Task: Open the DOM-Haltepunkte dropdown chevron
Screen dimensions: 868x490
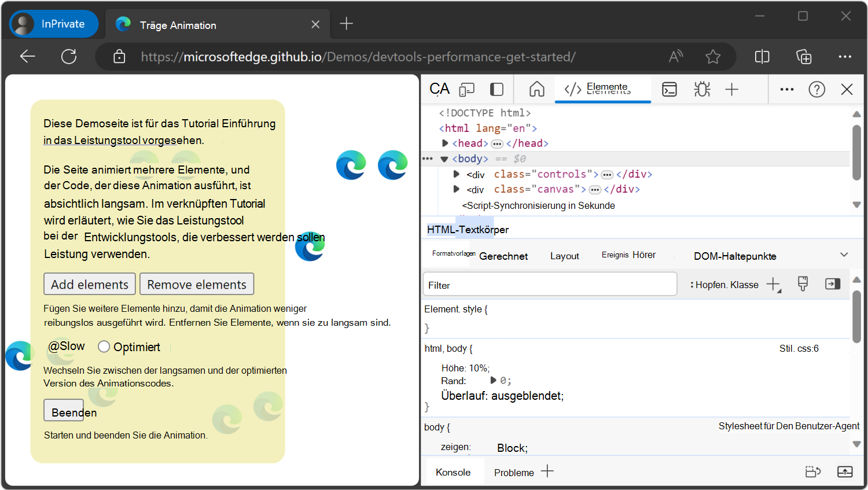Action: (844, 255)
